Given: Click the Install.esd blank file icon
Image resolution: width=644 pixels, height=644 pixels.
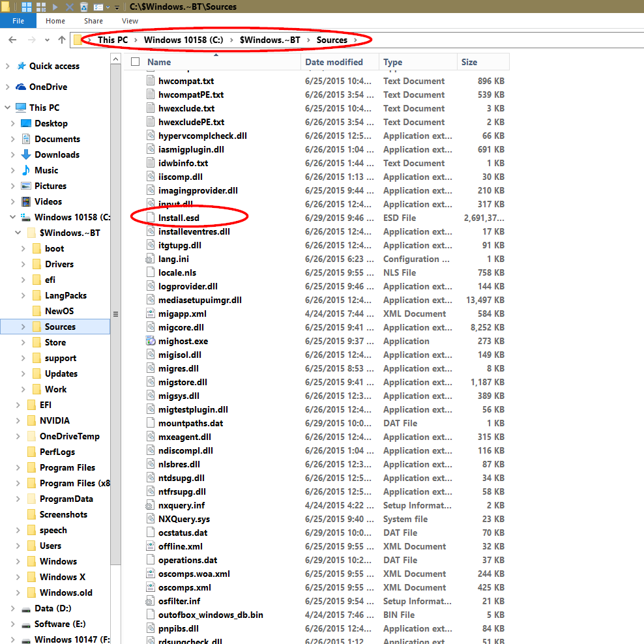Looking at the screenshot, I should click(x=151, y=218).
